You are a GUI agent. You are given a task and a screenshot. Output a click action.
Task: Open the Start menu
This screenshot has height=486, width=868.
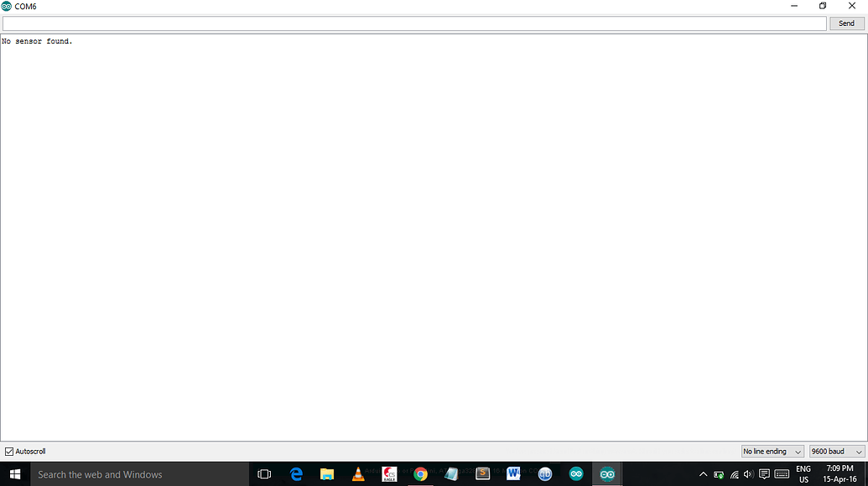click(x=15, y=473)
